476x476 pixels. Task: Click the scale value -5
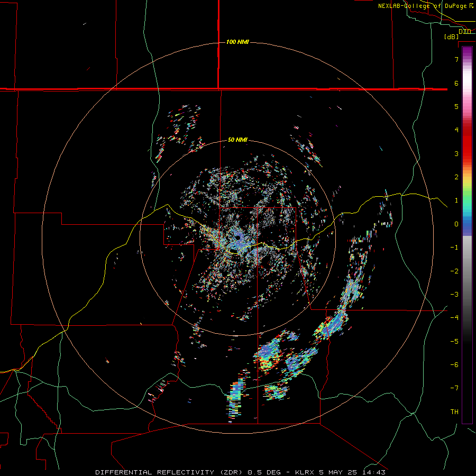(454, 341)
